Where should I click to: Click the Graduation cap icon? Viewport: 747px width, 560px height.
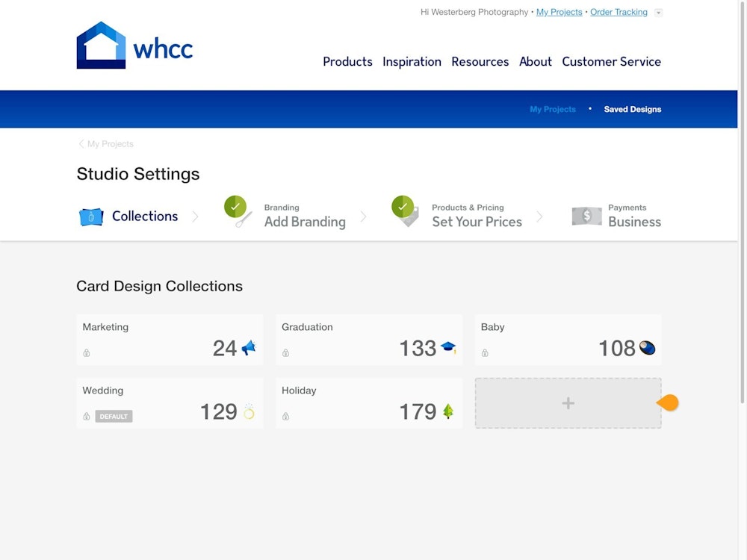(x=448, y=347)
